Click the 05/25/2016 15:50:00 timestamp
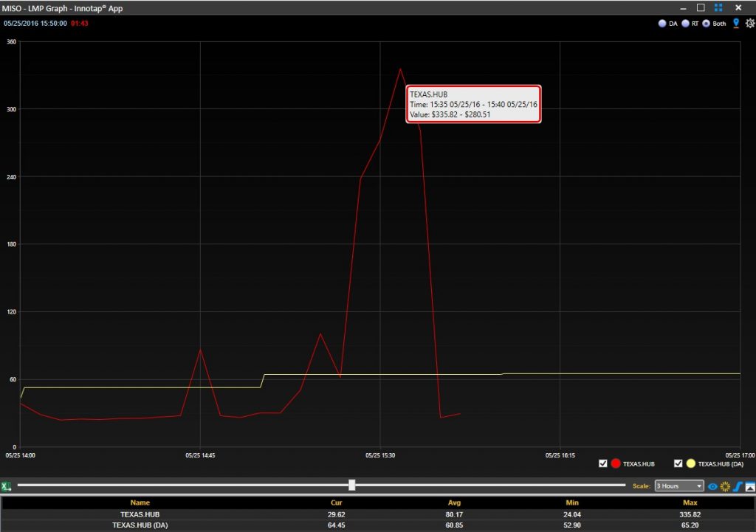The image size is (756, 532). pyautogui.click(x=35, y=23)
